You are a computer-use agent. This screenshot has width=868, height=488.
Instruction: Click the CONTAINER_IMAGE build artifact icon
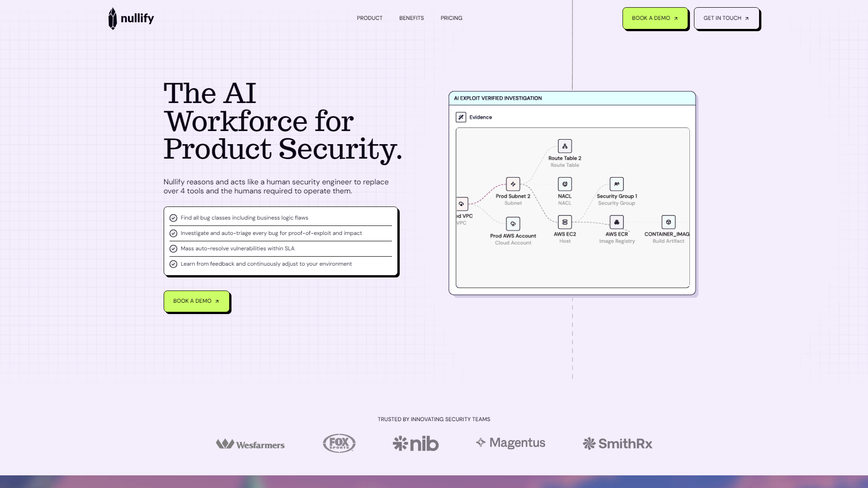point(668,222)
